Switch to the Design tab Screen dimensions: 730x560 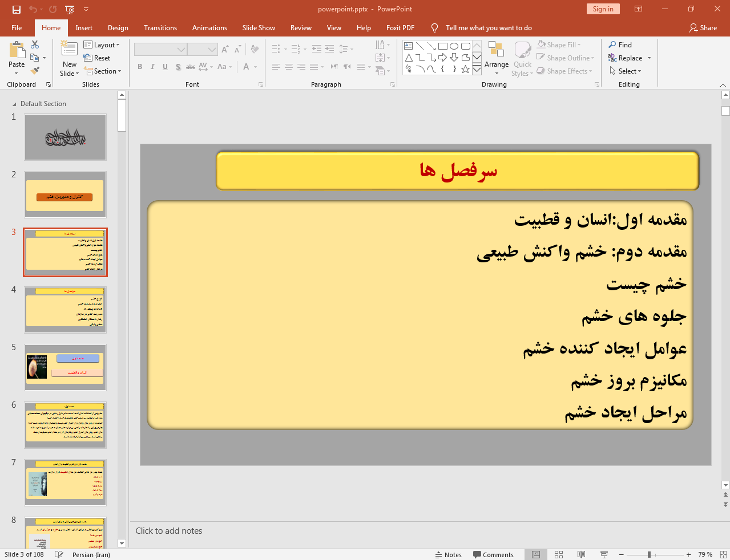tap(118, 27)
